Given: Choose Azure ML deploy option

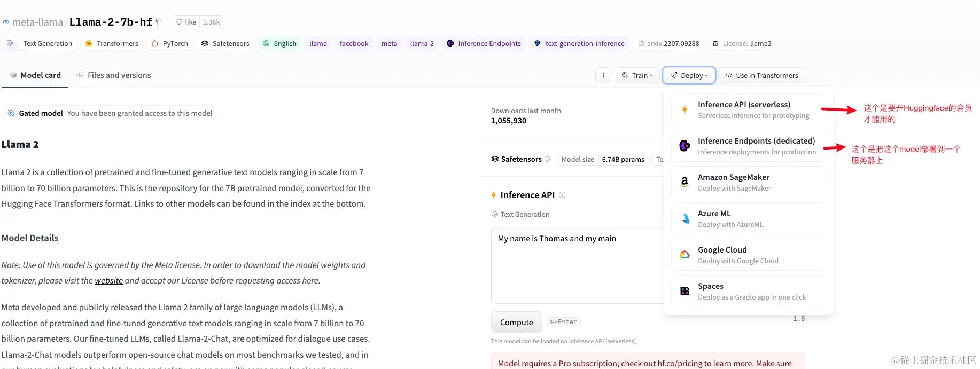Looking at the screenshot, I should click(x=749, y=218).
